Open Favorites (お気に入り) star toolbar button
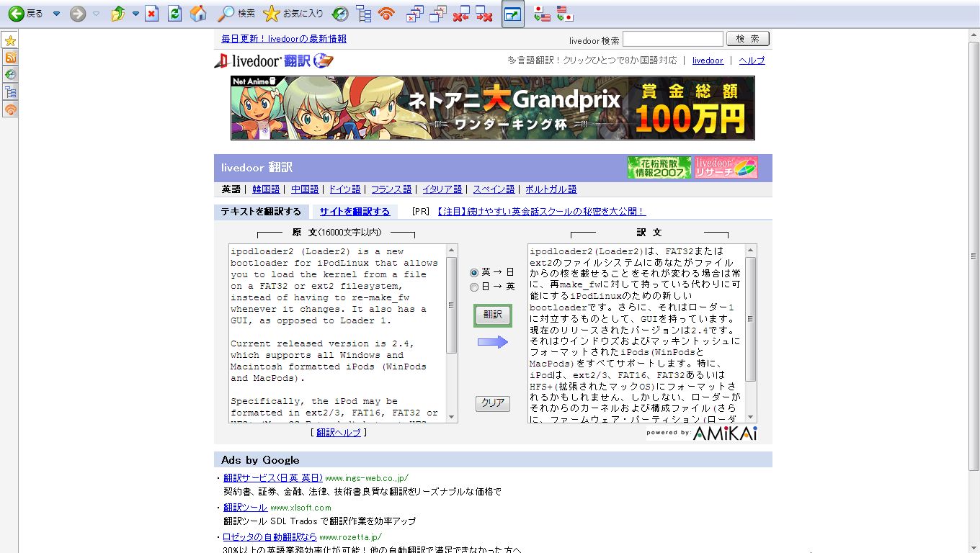The height and width of the screenshot is (553, 980). coord(293,13)
